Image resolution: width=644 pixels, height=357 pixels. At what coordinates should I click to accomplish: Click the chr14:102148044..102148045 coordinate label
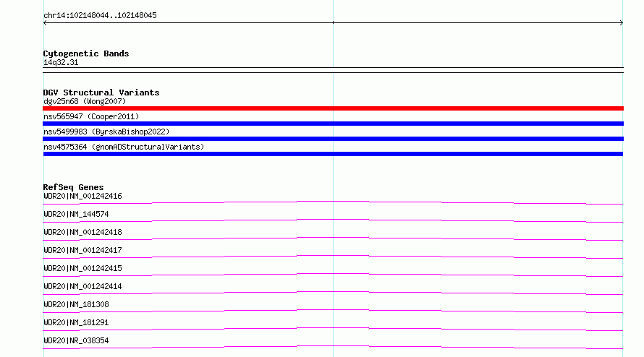100,16
